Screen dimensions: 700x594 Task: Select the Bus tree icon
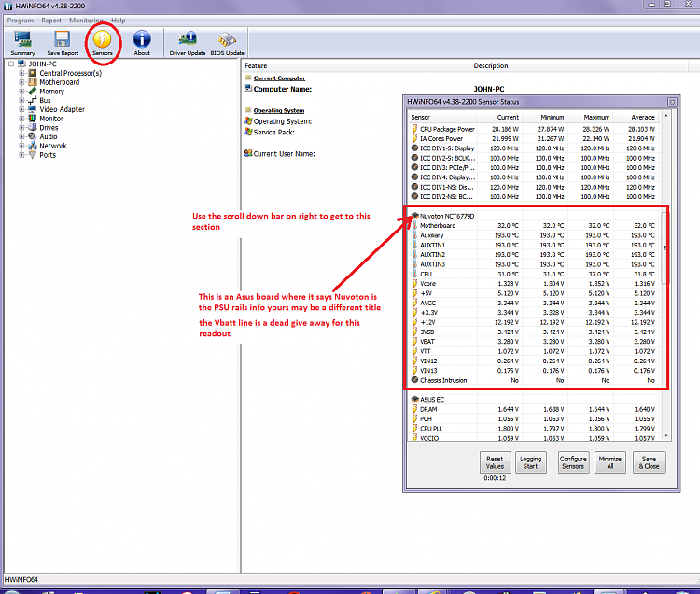coord(32,100)
